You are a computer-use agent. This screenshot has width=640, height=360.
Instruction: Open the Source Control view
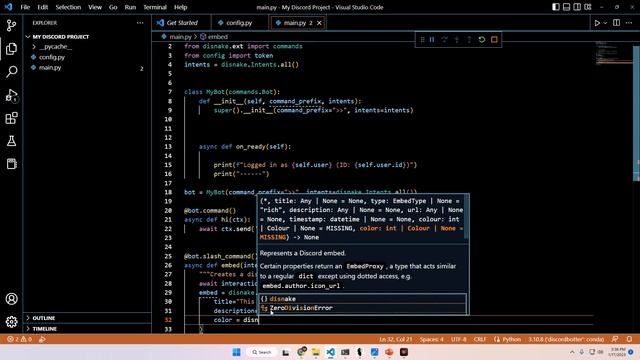click(11, 26)
